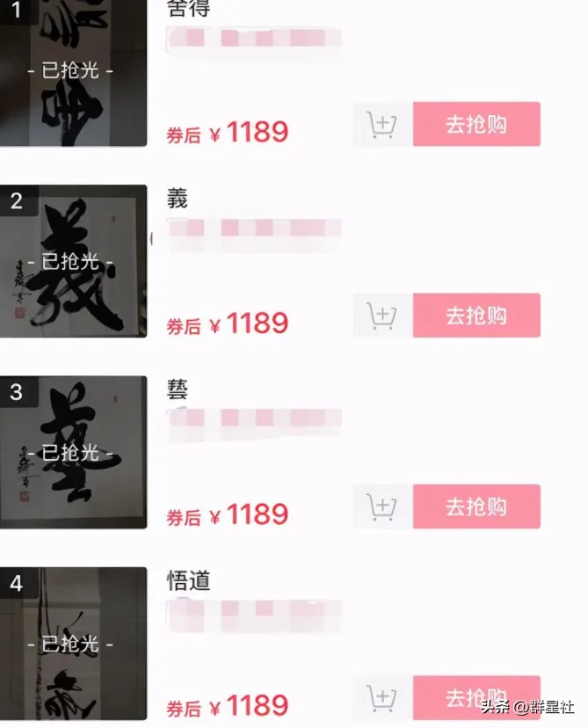Add the 舍得 item to the cart
This screenshot has width=588, height=728.
click(383, 125)
